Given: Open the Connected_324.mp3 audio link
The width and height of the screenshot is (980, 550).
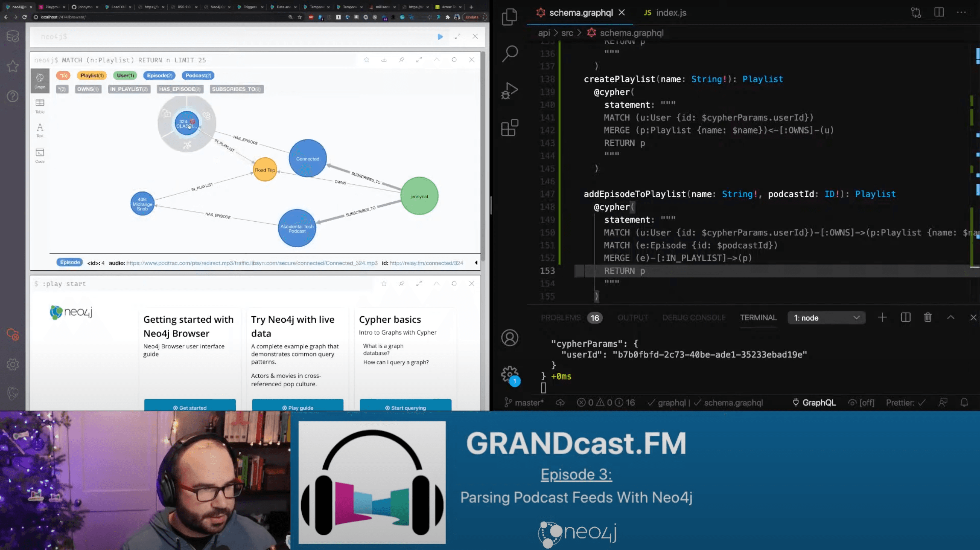Looking at the screenshot, I should [252, 263].
